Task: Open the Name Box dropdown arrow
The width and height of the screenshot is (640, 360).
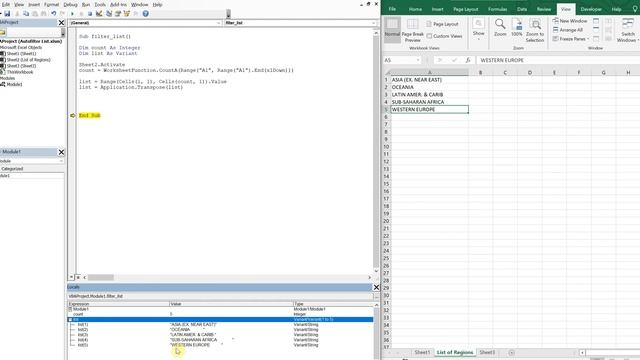Action: click(x=418, y=60)
